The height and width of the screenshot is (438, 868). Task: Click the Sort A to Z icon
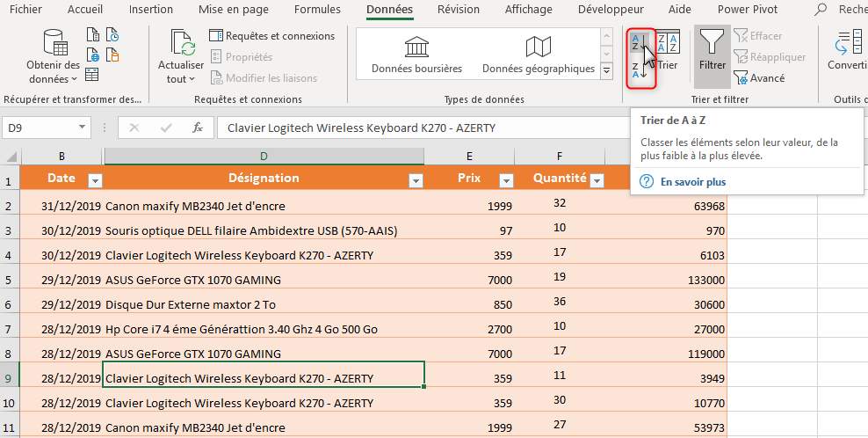tap(639, 43)
